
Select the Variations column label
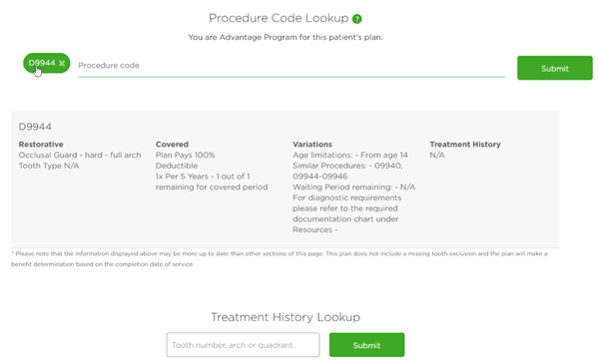tap(312, 145)
